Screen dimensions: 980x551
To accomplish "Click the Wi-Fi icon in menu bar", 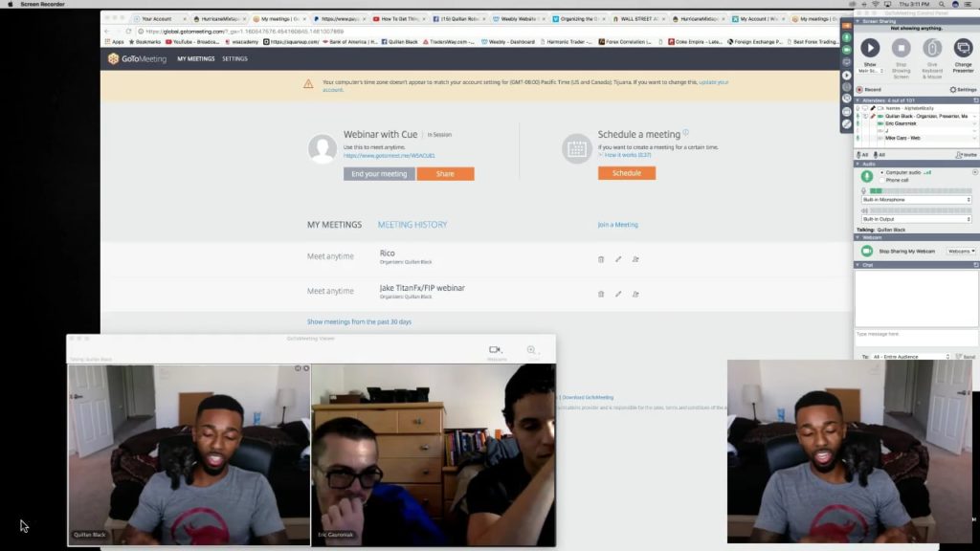I will pyautogui.click(x=875, y=5).
